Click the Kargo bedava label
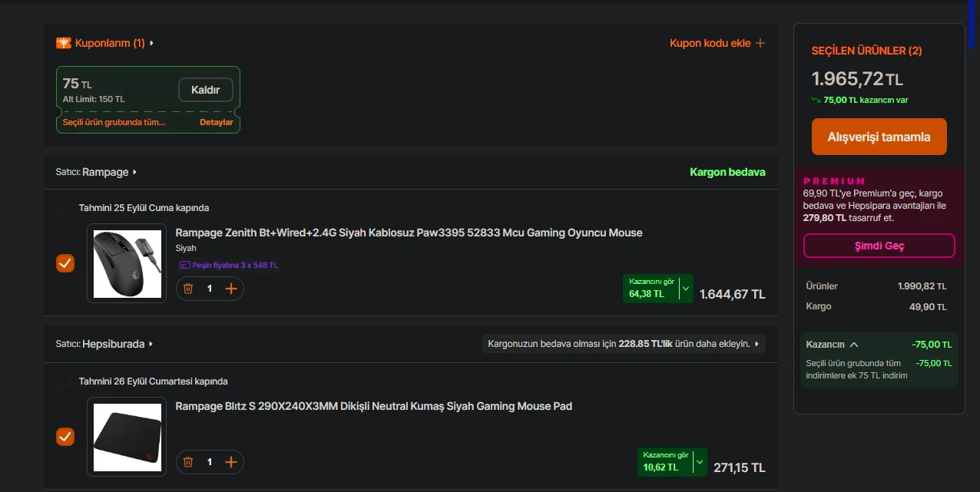 click(x=727, y=172)
